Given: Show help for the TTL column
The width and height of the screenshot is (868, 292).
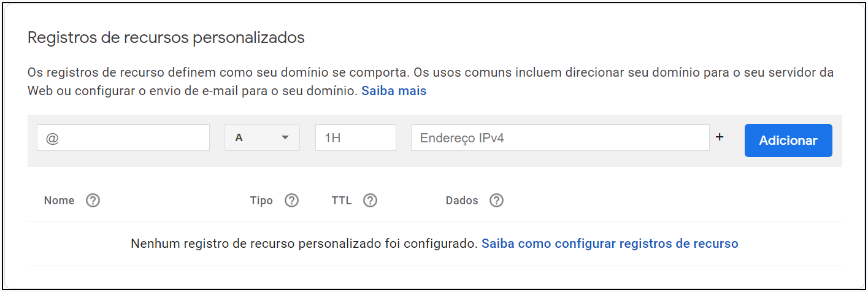Looking at the screenshot, I should pyautogui.click(x=370, y=201).
